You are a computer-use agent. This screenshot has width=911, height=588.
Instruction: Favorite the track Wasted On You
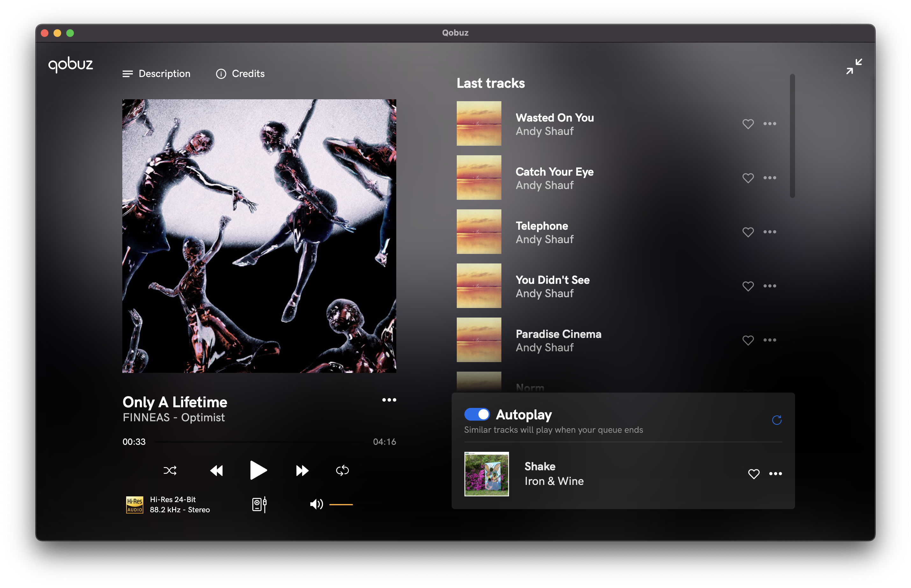coord(748,124)
